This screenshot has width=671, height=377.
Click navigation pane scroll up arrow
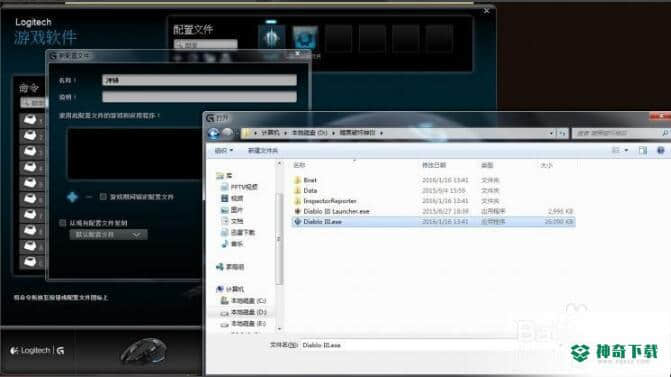click(279, 164)
